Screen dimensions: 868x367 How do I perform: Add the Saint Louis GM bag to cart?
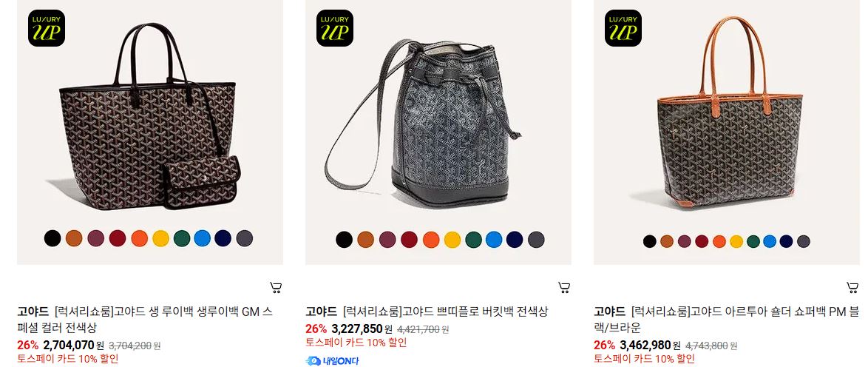pyautogui.click(x=275, y=287)
